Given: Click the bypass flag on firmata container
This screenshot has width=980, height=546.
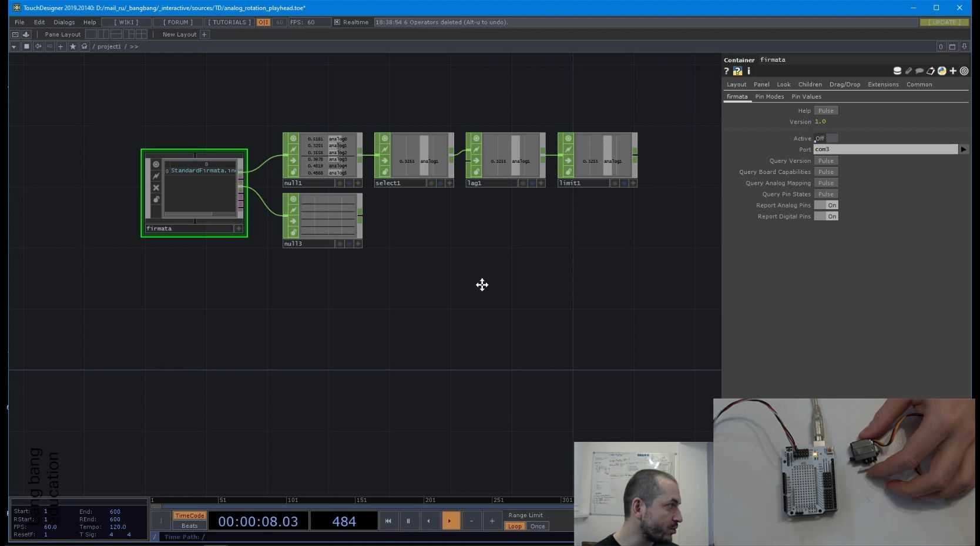Looking at the screenshot, I should click(x=156, y=176).
